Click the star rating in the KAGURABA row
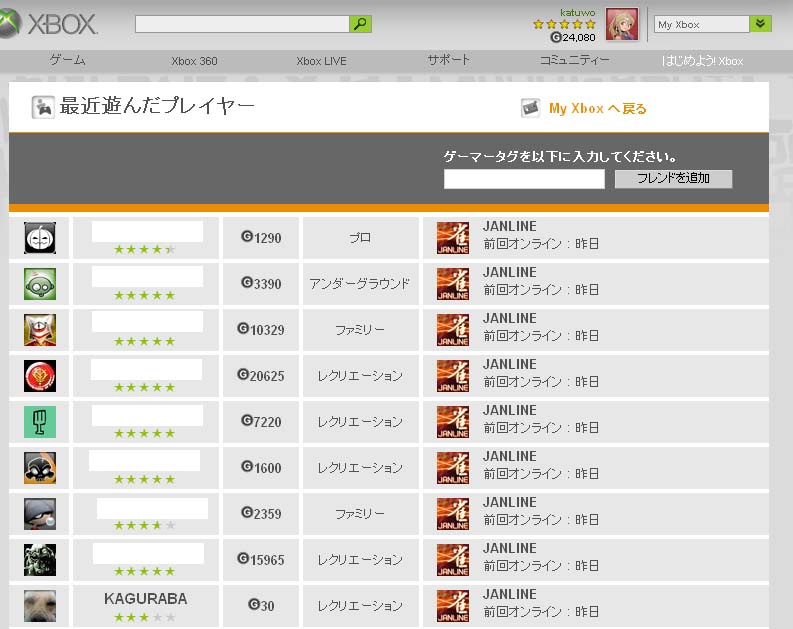The image size is (793, 629). [145, 617]
